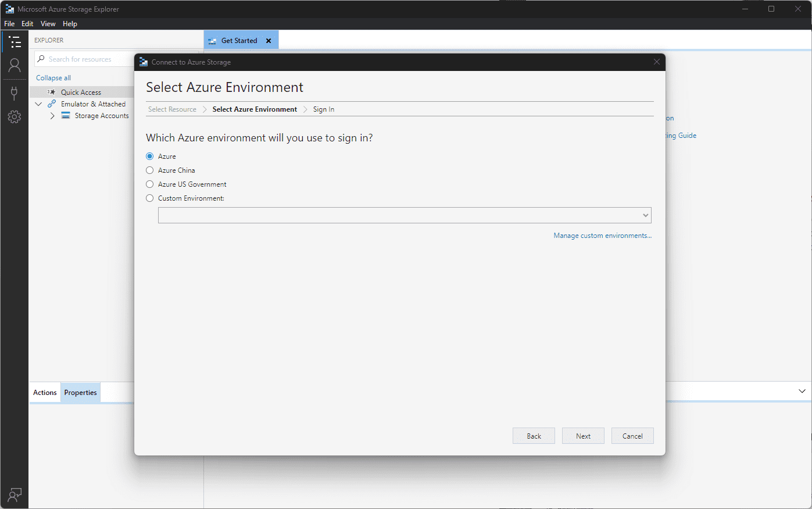Click the Sign In breadcrumb step
This screenshot has height=509, width=812.
click(324, 109)
